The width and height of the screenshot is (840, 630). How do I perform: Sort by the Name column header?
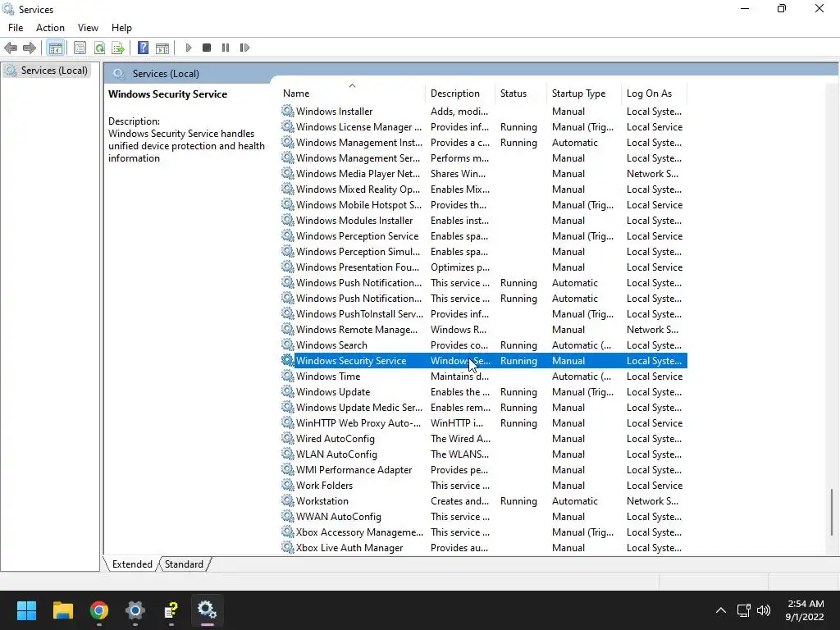[353, 94]
